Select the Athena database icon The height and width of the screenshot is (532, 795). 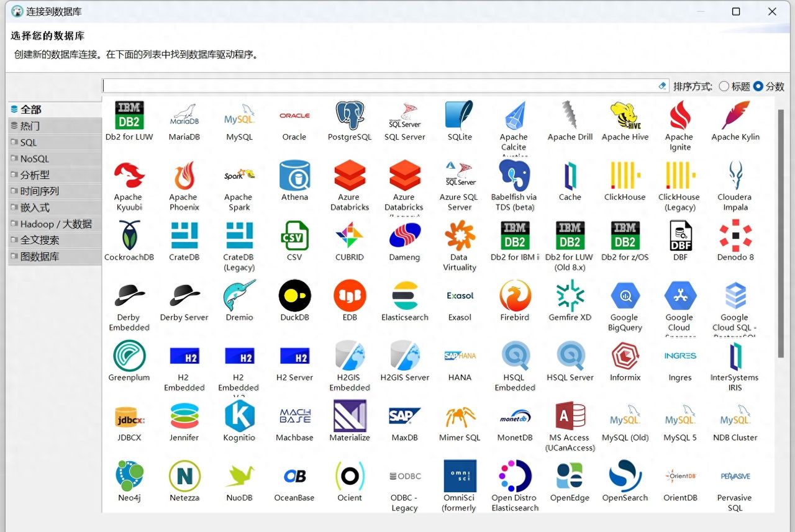pyautogui.click(x=294, y=176)
